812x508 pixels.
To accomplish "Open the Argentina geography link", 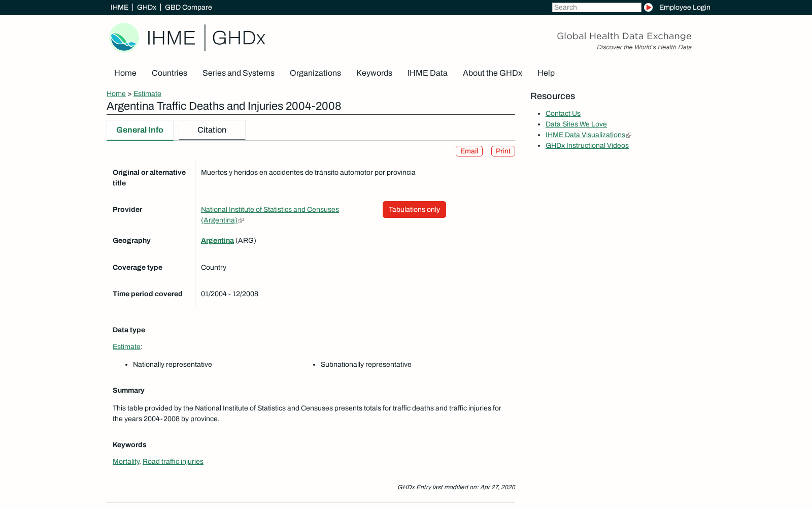I will point(217,241).
